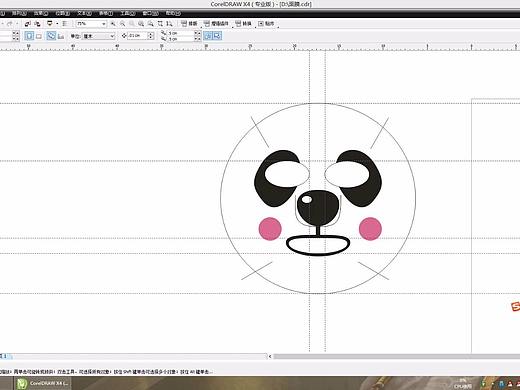The width and height of the screenshot is (520, 390).
Task: Click the duplicate distance Y field
Action: 180,39
